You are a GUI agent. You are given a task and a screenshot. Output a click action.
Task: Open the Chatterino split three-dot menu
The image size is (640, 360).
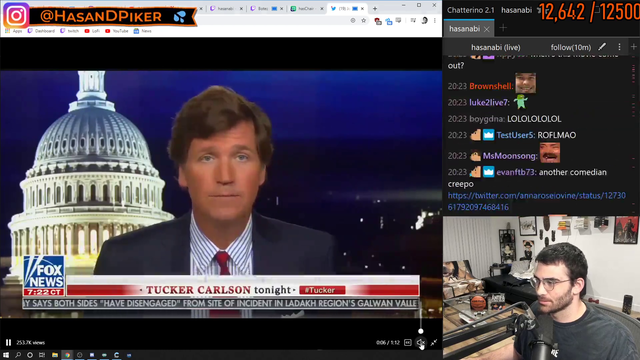tap(619, 47)
